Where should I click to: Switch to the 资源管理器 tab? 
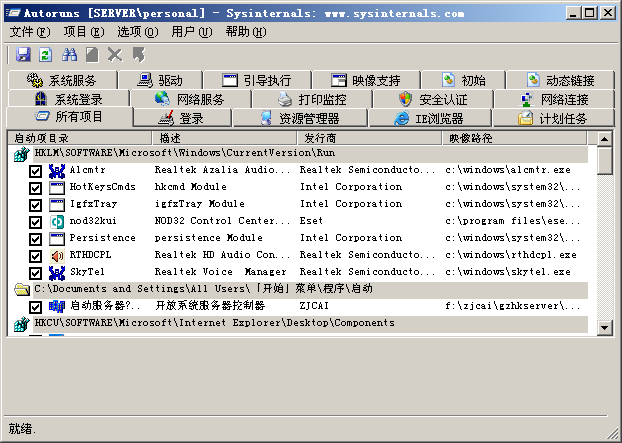pyautogui.click(x=300, y=118)
